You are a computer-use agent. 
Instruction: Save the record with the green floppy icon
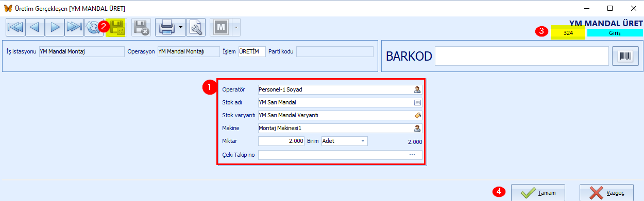[x=117, y=27]
